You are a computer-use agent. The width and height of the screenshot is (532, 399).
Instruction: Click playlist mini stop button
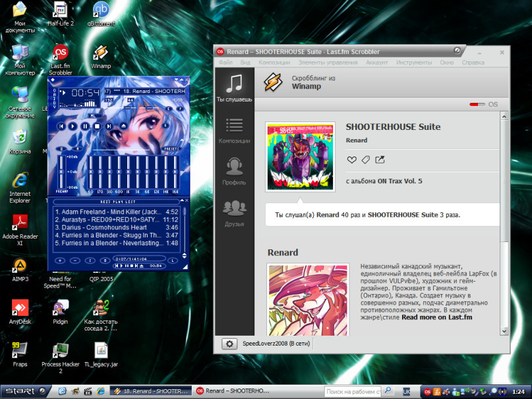pyautogui.click(x=131, y=266)
